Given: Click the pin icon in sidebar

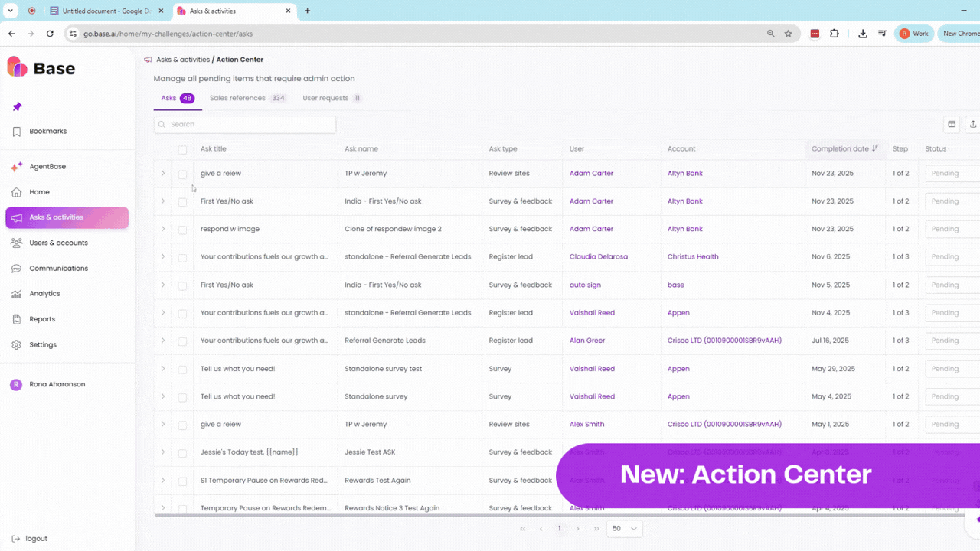Looking at the screenshot, I should pyautogui.click(x=17, y=106).
